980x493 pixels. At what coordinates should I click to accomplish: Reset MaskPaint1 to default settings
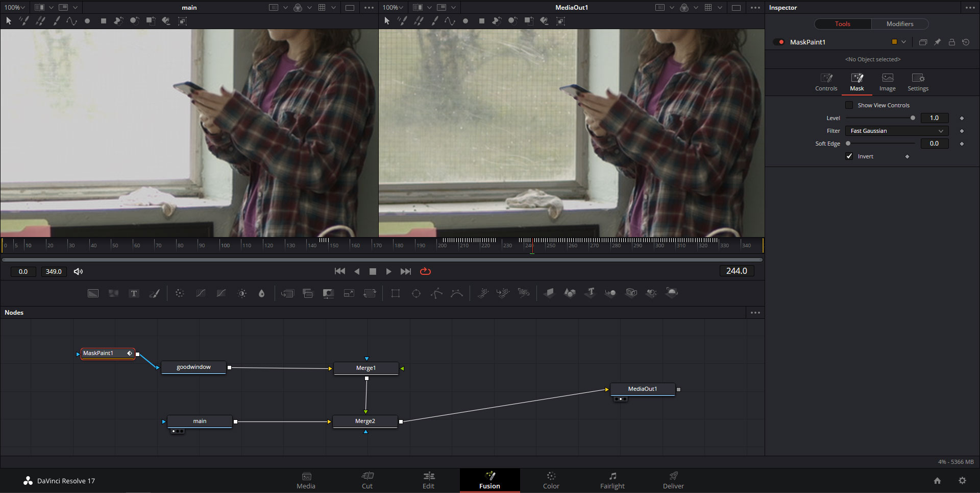point(966,42)
